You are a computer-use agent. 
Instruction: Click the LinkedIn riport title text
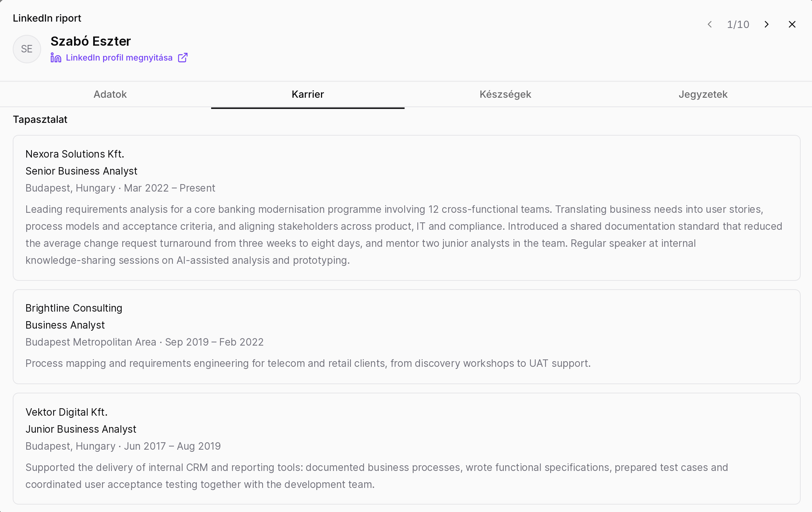47,18
